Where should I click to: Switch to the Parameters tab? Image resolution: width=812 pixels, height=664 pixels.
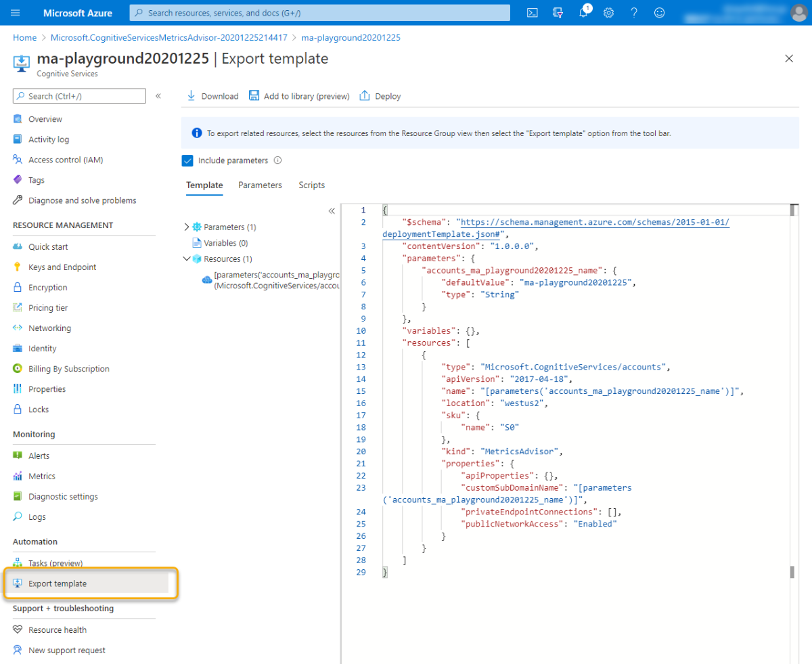(x=260, y=185)
